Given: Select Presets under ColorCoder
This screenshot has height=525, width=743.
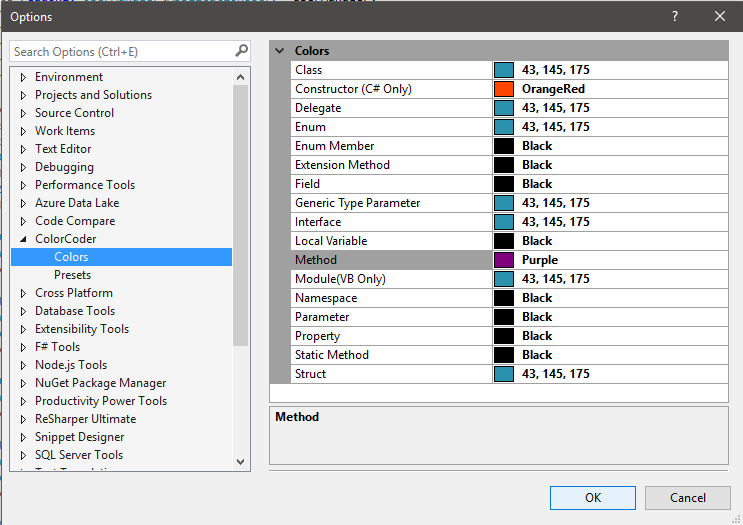Looking at the screenshot, I should (x=72, y=275).
